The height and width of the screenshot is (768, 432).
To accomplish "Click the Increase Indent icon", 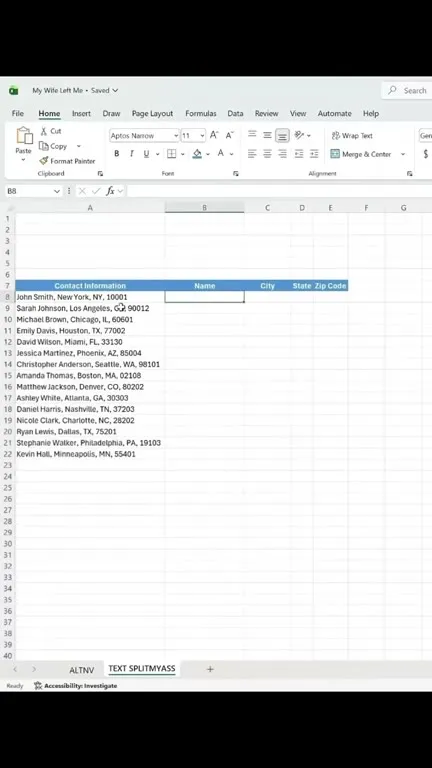I will point(314,154).
